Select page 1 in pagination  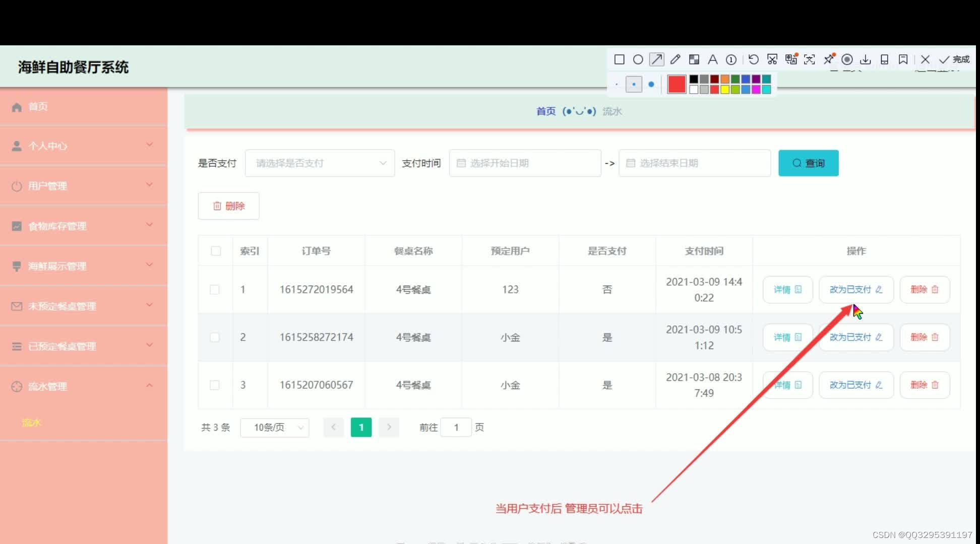(361, 427)
